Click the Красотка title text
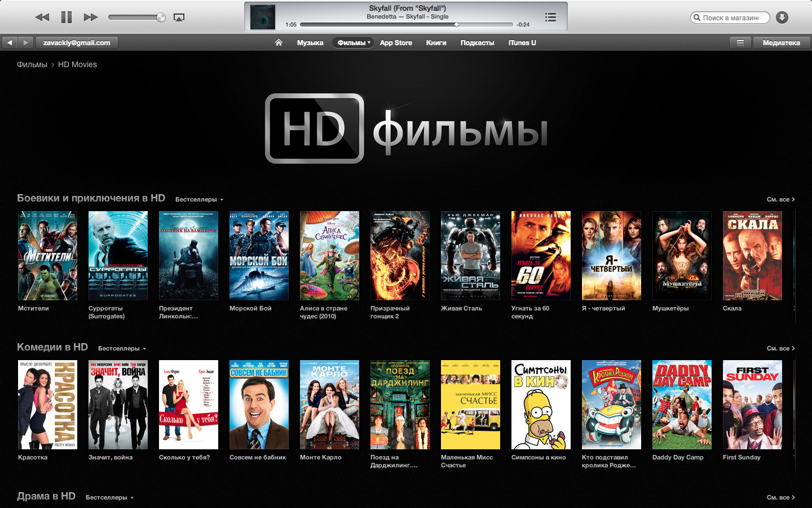The image size is (812, 508). click(x=33, y=457)
